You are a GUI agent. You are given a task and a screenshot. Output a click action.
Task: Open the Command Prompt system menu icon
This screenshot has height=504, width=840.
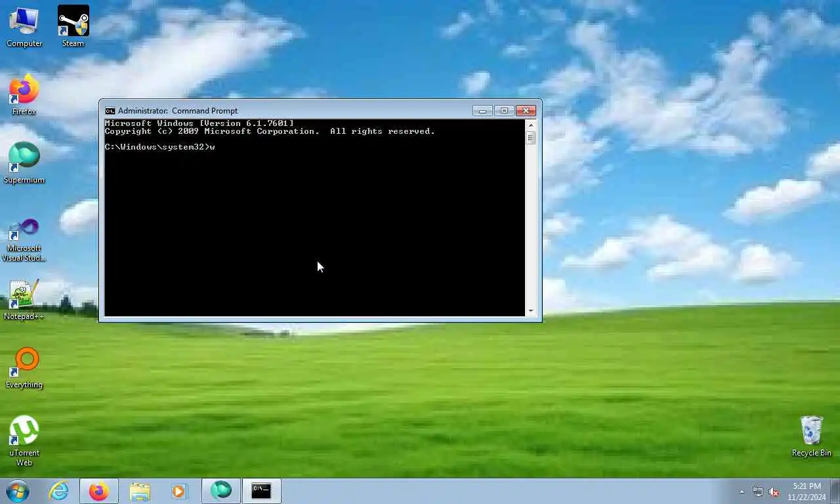point(110,111)
